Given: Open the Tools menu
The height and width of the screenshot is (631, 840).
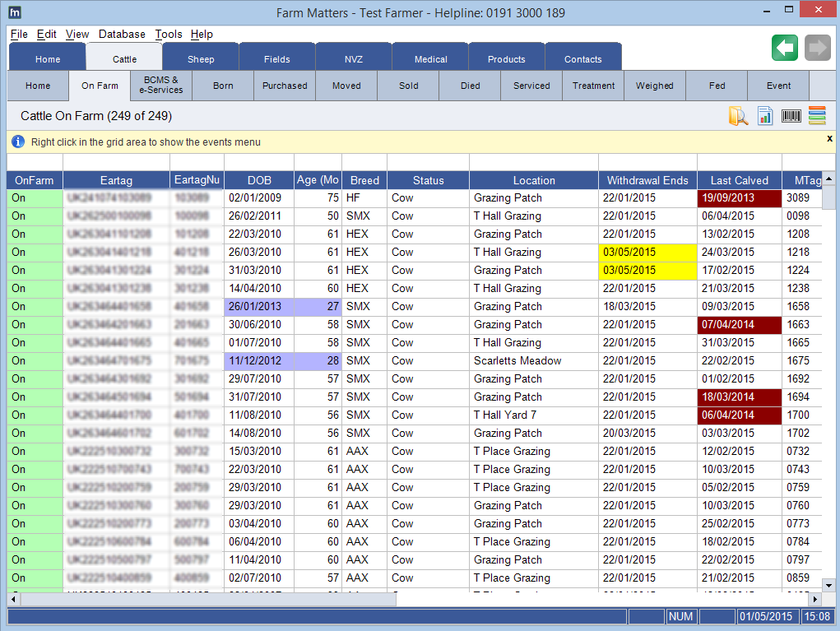Looking at the screenshot, I should (169, 35).
